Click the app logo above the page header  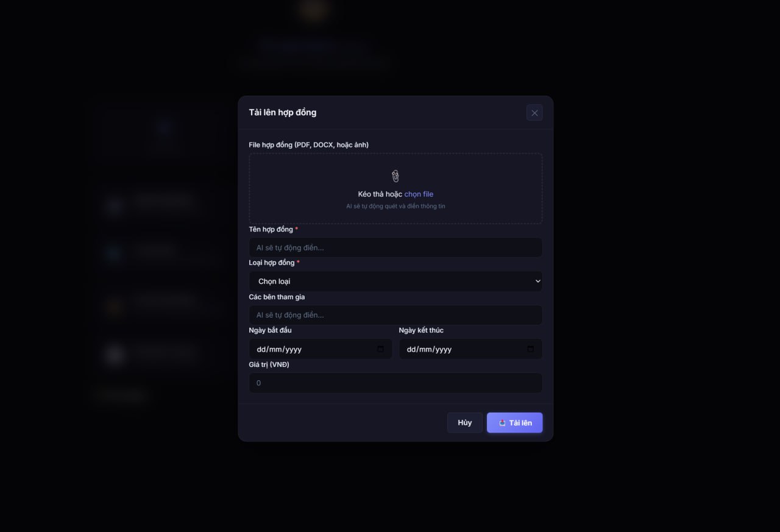click(313, 10)
